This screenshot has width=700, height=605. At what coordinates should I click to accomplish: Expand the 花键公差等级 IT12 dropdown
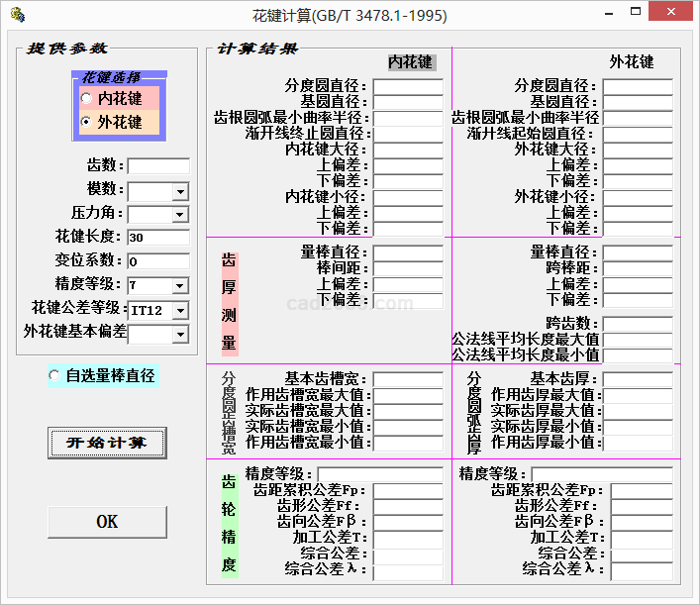[x=179, y=311]
